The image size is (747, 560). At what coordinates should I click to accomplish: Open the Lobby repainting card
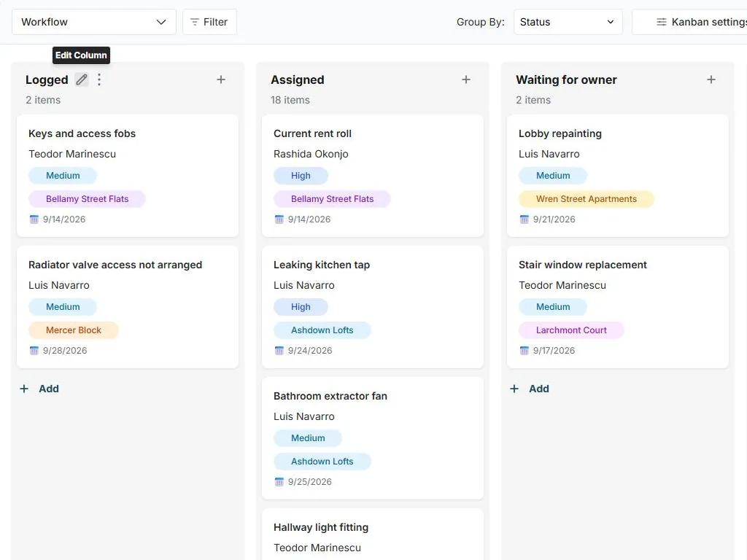618,175
